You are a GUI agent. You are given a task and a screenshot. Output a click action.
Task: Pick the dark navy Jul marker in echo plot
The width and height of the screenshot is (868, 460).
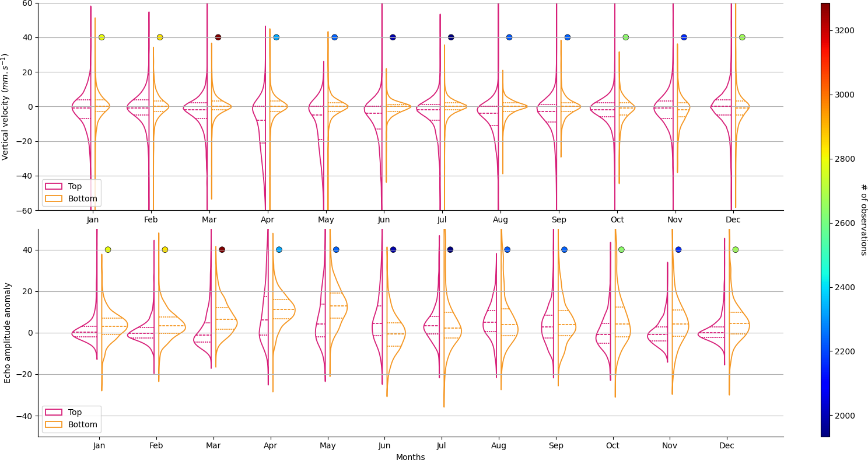tap(450, 250)
